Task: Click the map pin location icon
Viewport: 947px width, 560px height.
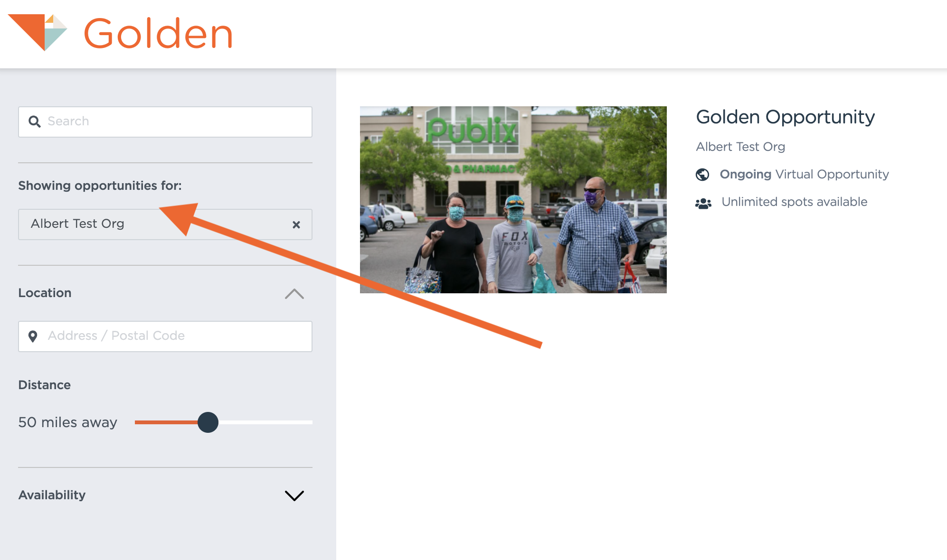Action: pyautogui.click(x=33, y=336)
